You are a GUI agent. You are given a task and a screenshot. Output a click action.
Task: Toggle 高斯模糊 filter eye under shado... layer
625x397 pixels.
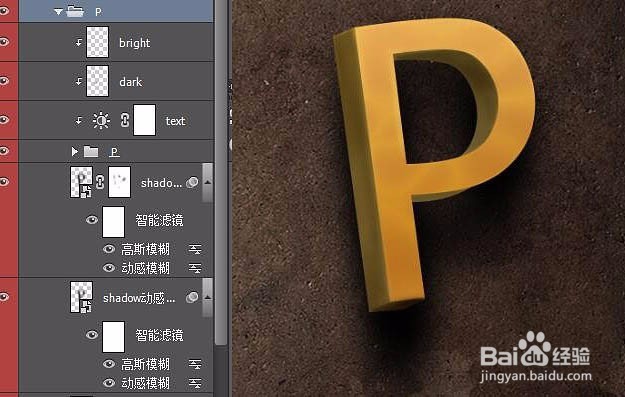tap(109, 249)
